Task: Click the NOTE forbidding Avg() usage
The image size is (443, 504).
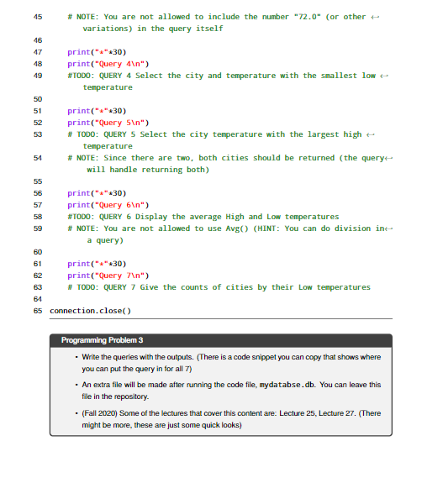Action: pos(229,234)
